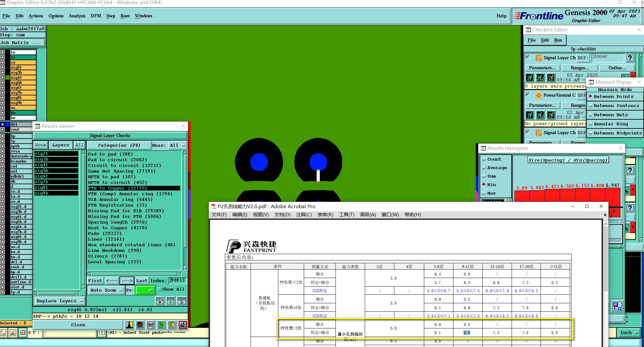Open the Rout menu
Image resolution: width=644 pixels, height=347 pixels.
(125, 16)
